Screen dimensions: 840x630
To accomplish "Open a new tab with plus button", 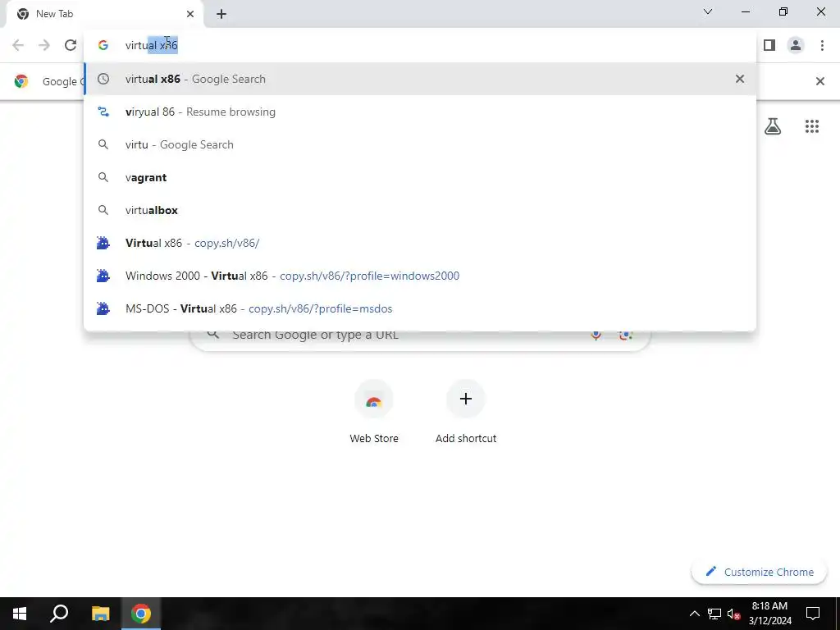I will 221,14.
